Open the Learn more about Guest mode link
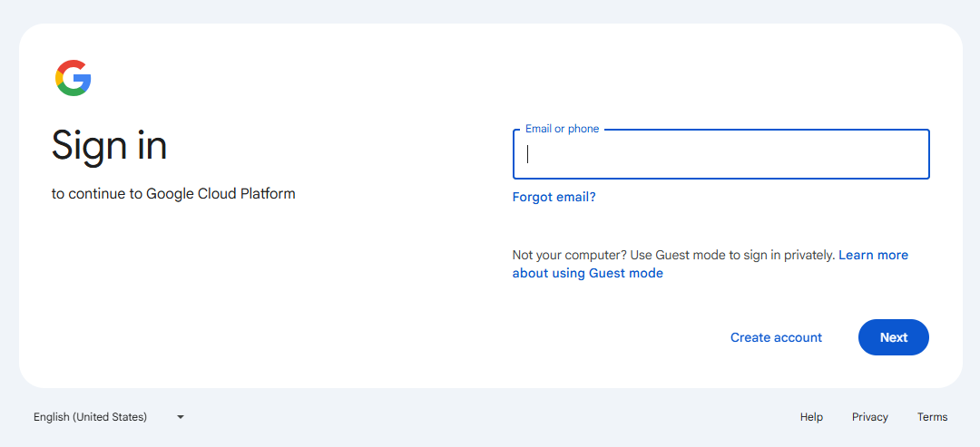This screenshot has width=980, height=447. (873, 255)
